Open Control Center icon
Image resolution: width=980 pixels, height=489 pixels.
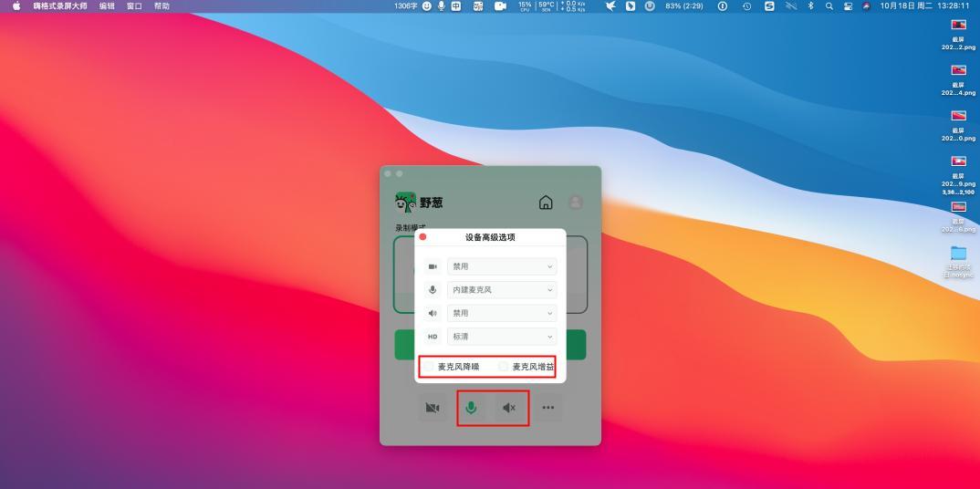point(848,5)
